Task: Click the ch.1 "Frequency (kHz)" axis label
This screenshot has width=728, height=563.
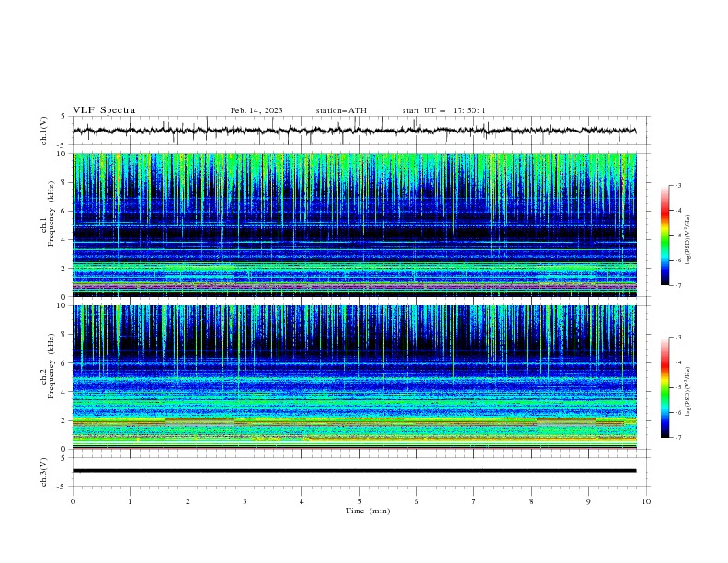Action: tap(51, 214)
